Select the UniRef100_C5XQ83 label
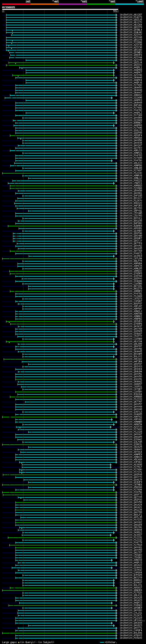Viewport: 146px width, 644px height. (131, 555)
